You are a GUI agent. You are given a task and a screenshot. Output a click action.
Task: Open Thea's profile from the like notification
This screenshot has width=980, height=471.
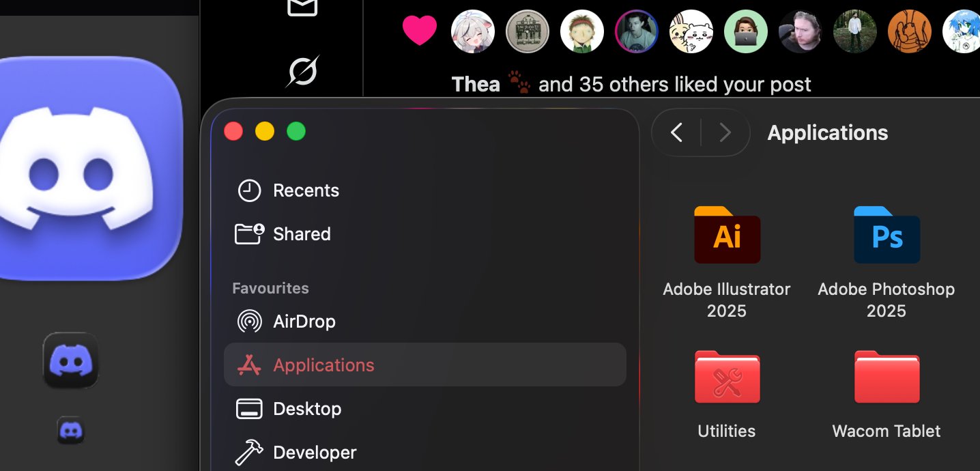pos(476,84)
